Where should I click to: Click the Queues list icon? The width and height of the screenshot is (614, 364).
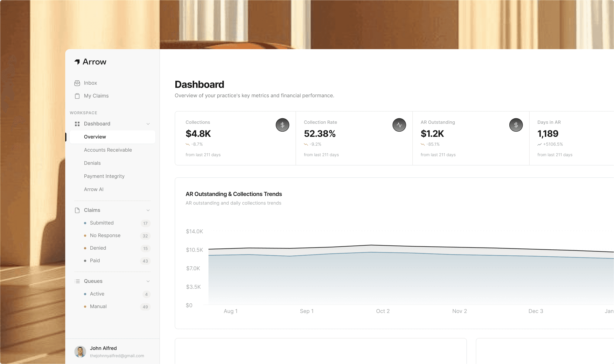coord(77,281)
